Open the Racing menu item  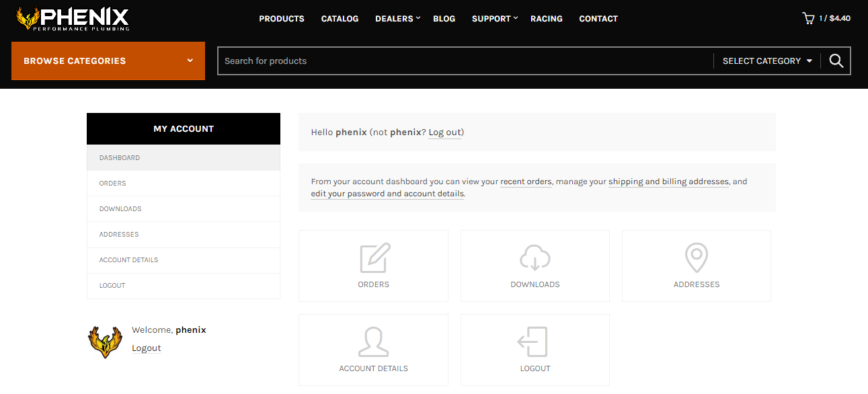point(547,19)
